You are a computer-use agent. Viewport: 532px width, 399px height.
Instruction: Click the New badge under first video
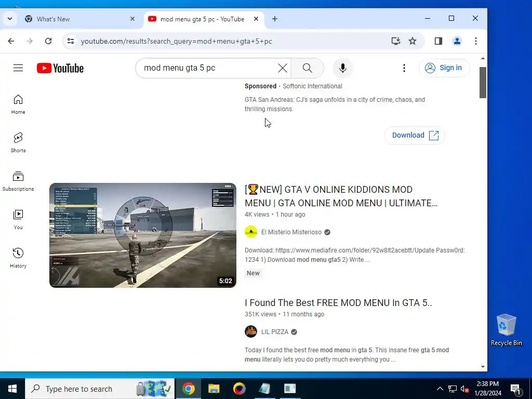click(253, 273)
